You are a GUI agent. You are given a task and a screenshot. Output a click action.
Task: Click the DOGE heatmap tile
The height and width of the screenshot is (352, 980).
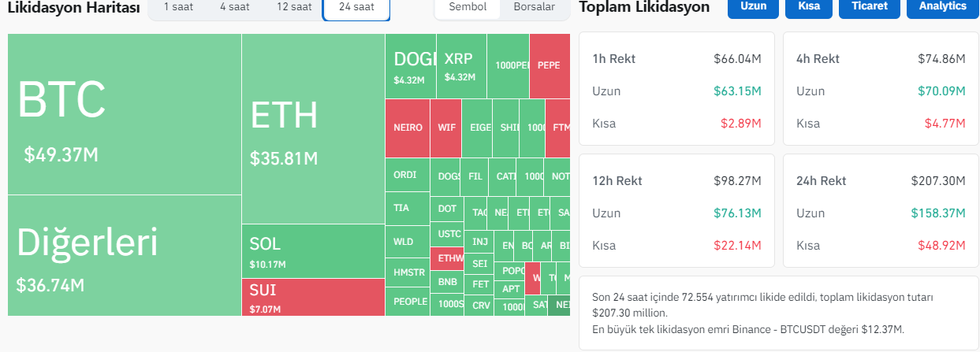[410, 66]
